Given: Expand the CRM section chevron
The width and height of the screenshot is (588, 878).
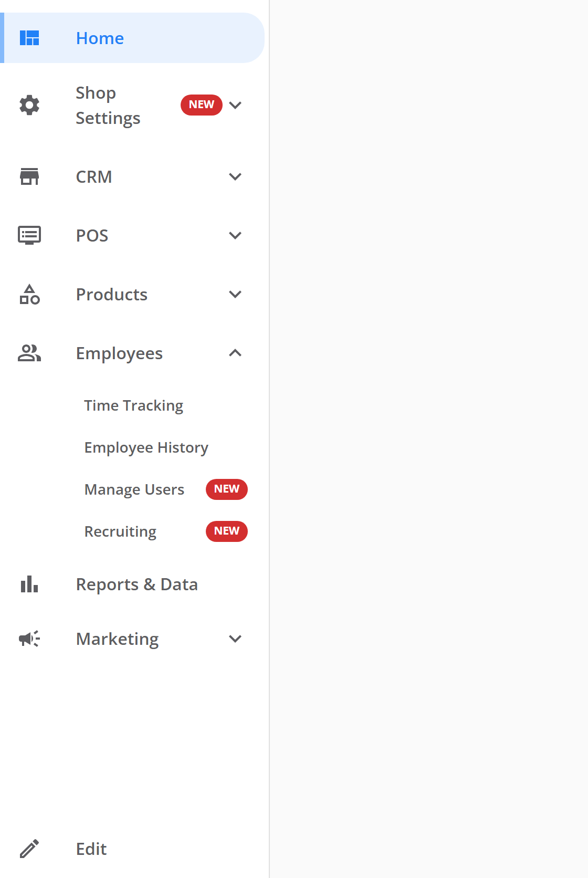Looking at the screenshot, I should point(235,176).
